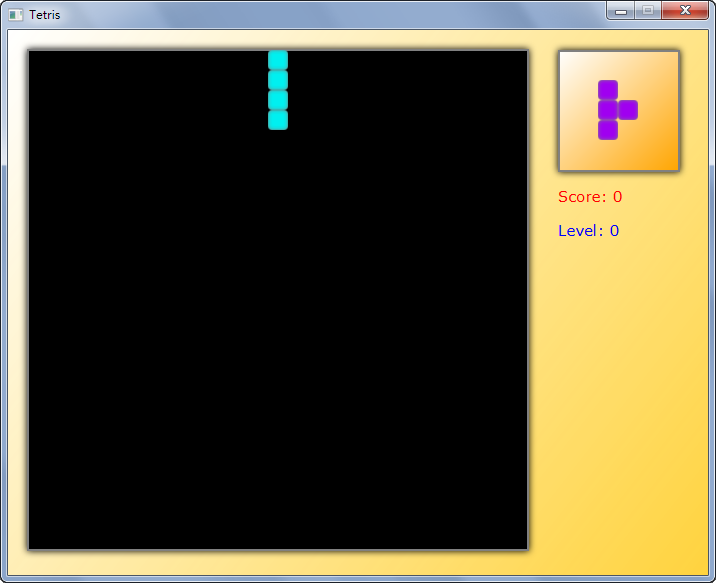716x583 pixels.
Task: Click the purple T-piece next preview
Action: [618, 110]
